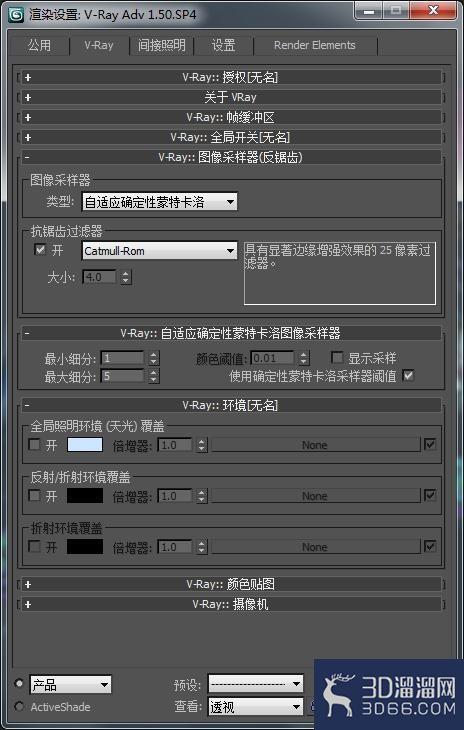Enable the 折射环境覆盖 开 checkbox
This screenshot has height=730, width=464.
34,547
